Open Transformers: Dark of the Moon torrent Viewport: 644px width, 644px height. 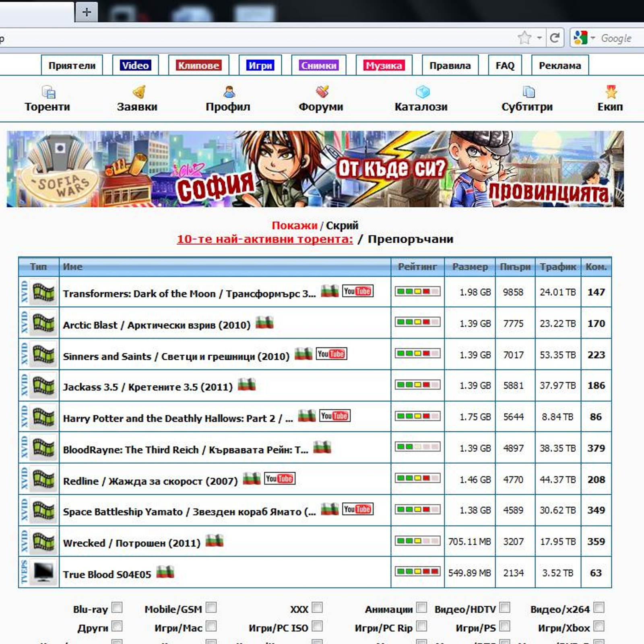(189, 294)
